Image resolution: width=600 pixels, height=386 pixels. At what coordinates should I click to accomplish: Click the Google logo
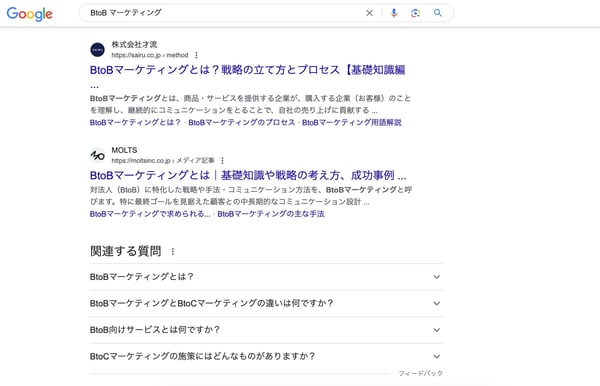click(29, 14)
